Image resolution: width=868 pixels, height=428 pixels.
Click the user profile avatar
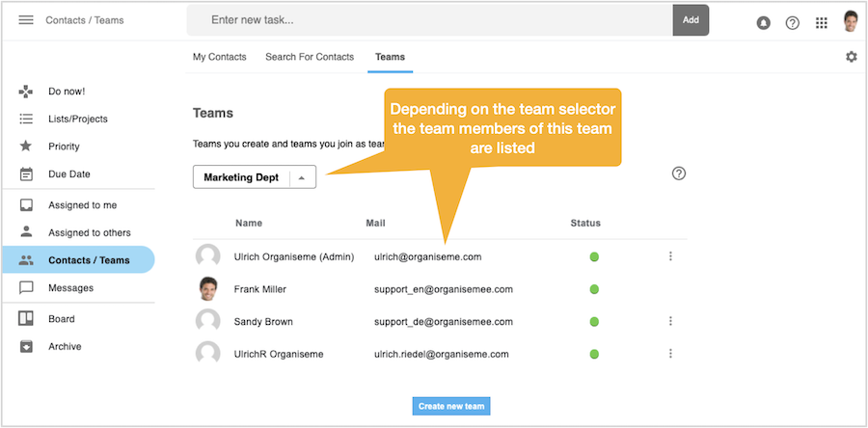pyautogui.click(x=850, y=21)
